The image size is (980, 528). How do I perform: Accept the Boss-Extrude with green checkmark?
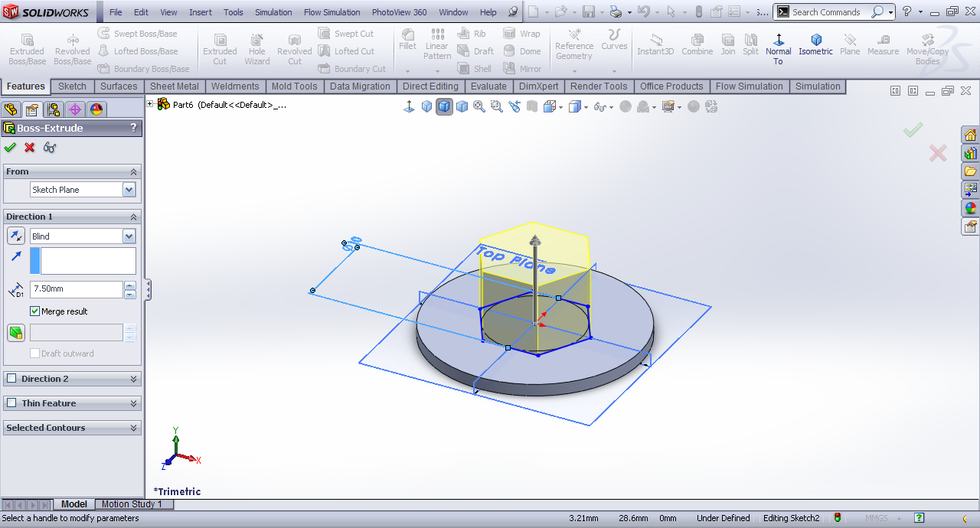click(x=10, y=148)
